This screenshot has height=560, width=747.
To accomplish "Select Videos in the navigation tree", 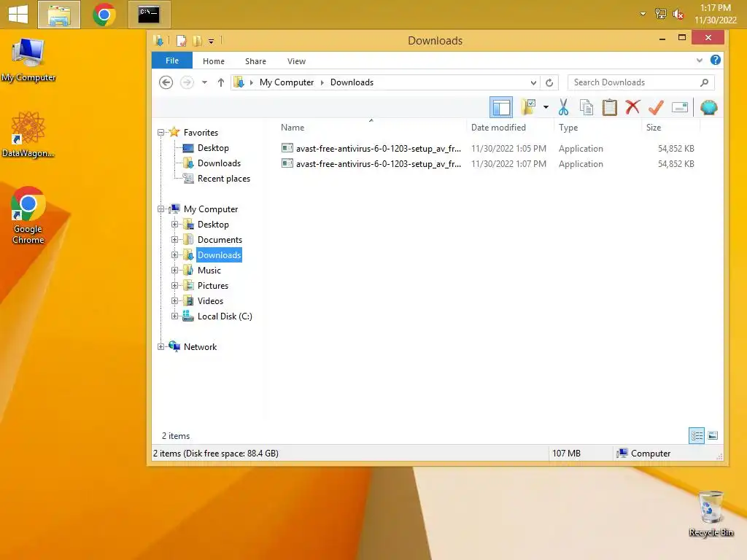I will [210, 301].
